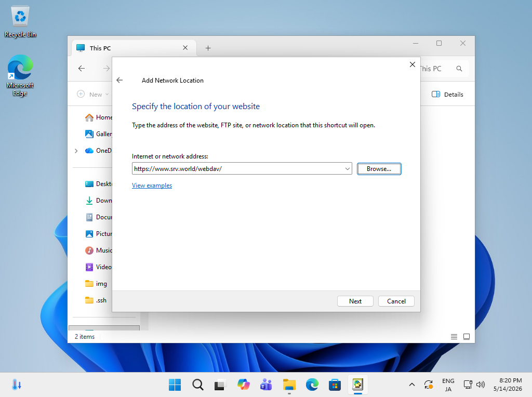Click the Internet or network address field
532x397 pixels.
click(242, 169)
